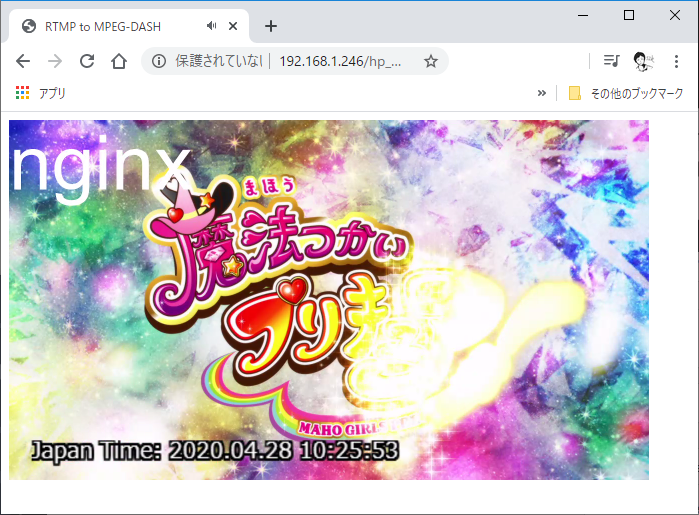Screen dimensions: 699x515
Task: Open the user profile avatar
Action: (x=643, y=61)
